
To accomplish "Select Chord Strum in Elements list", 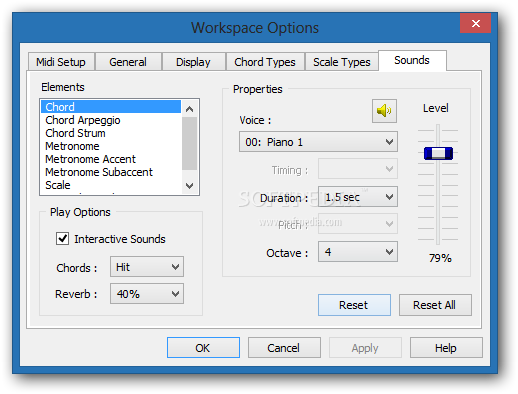I will click(x=75, y=133).
